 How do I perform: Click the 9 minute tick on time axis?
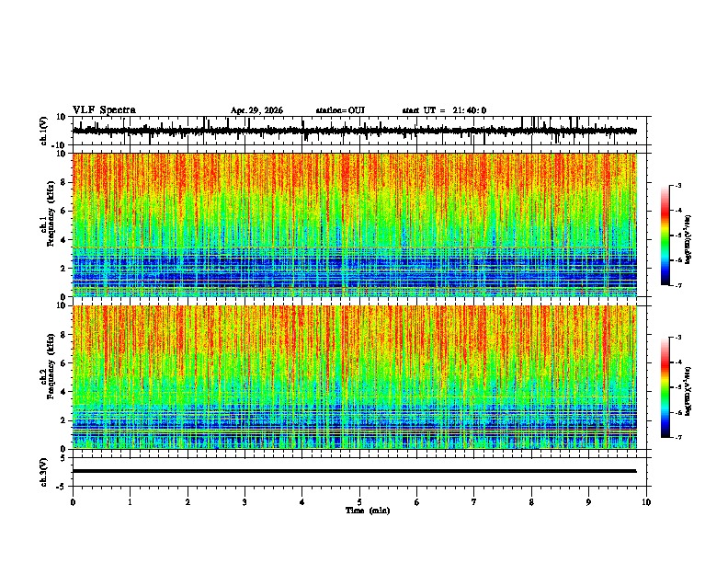(x=588, y=502)
